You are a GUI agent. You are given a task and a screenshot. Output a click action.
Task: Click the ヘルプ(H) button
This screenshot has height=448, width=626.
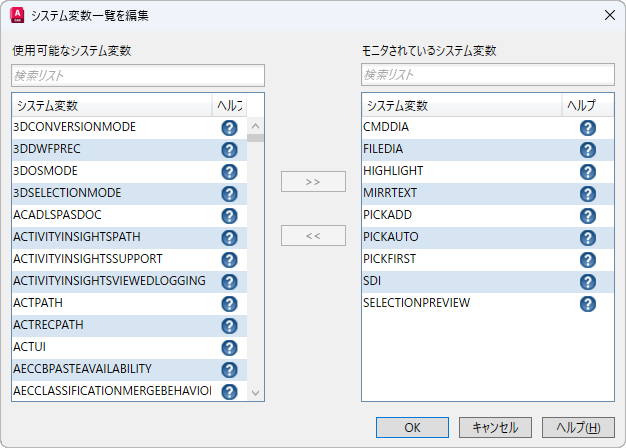pyautogui.click(x=578, y=427)
